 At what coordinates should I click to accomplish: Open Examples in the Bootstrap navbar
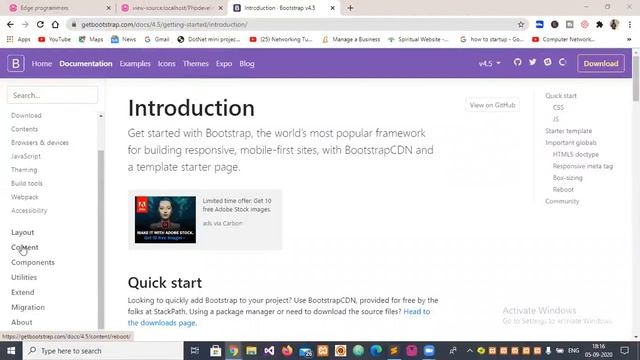pyautogui.click(x=135, y=64)
